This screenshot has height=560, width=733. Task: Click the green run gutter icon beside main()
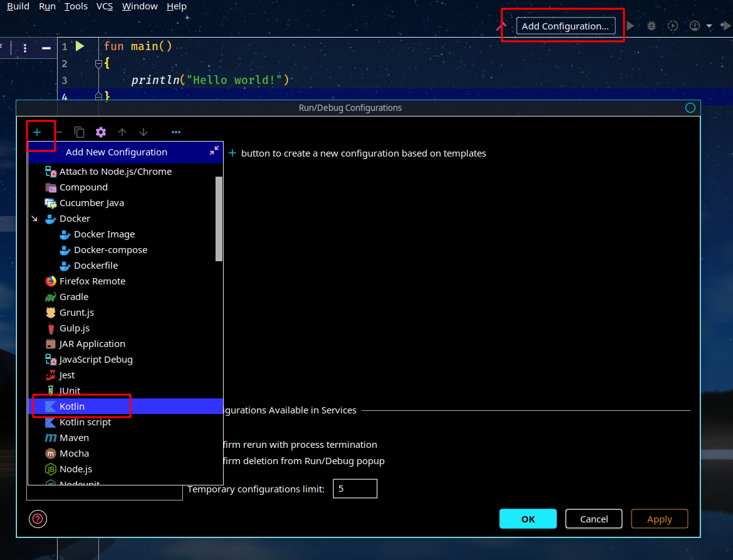(80, 46)
